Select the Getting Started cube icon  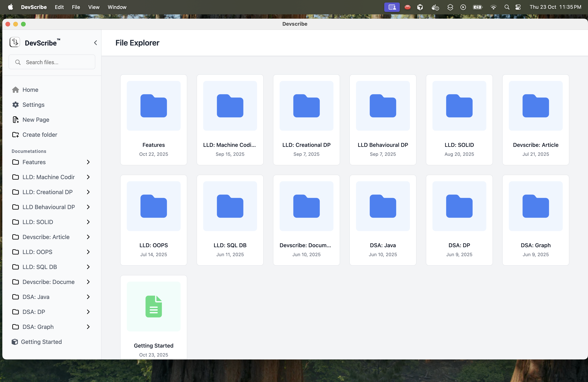point(15,342)
